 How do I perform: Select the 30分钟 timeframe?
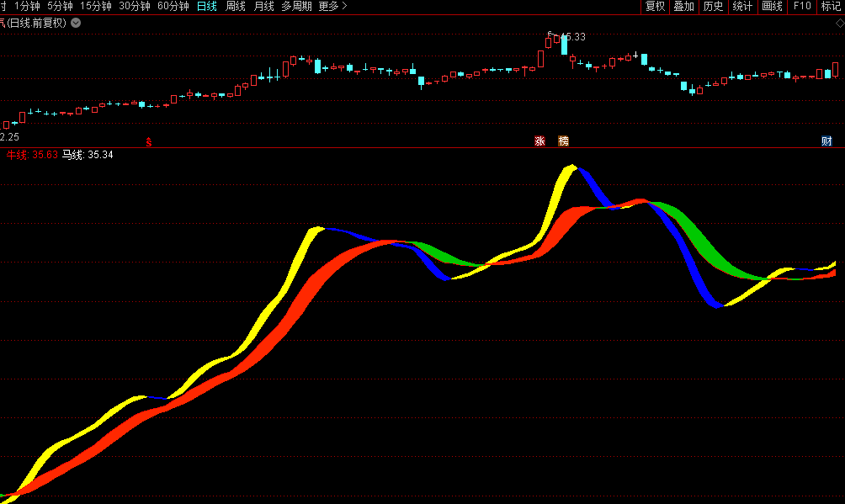pyautogui.click(x=134, y=7)
